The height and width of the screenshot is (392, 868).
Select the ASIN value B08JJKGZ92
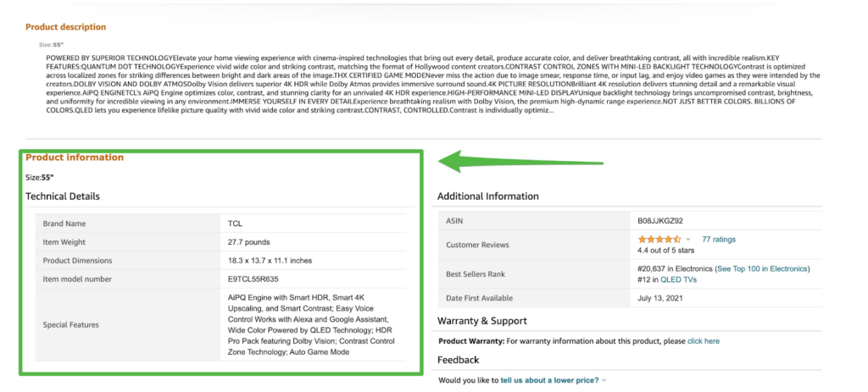click(659, 221)
